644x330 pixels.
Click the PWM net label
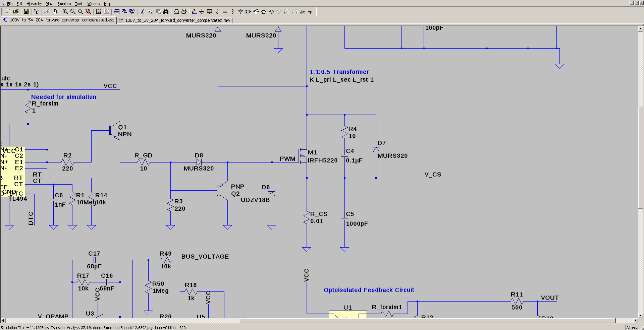coord(287,159)
